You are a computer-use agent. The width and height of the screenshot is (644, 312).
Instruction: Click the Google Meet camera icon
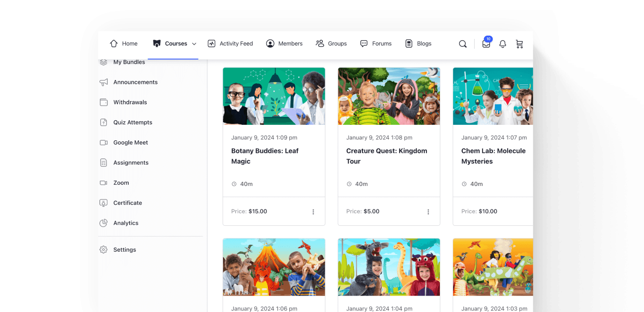104,142
